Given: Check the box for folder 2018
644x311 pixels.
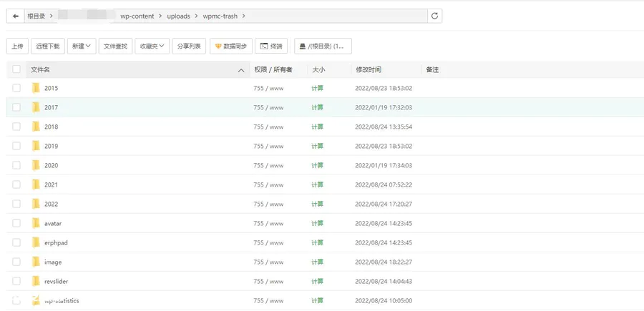Looking at the screenshot, I should [x=16, y=127].
